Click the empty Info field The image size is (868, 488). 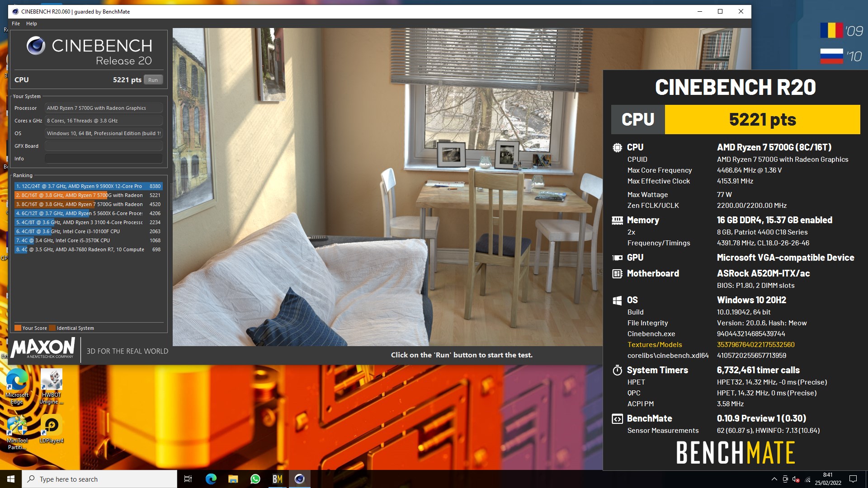point(104,159)
